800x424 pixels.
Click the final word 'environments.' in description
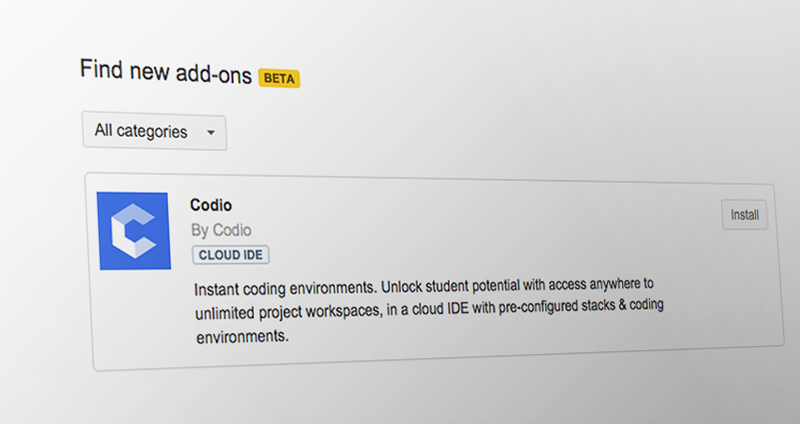242,337
